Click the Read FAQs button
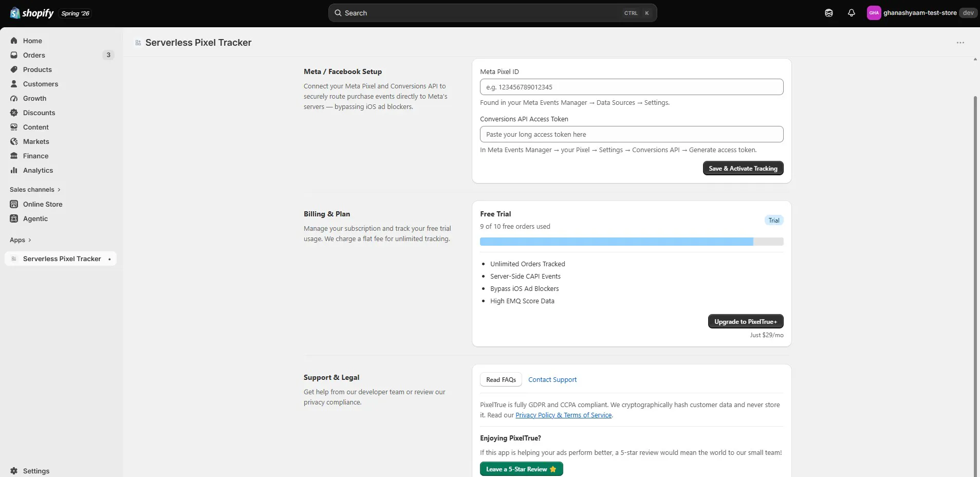This screenshot has height=477, width=980. [501, 379]
